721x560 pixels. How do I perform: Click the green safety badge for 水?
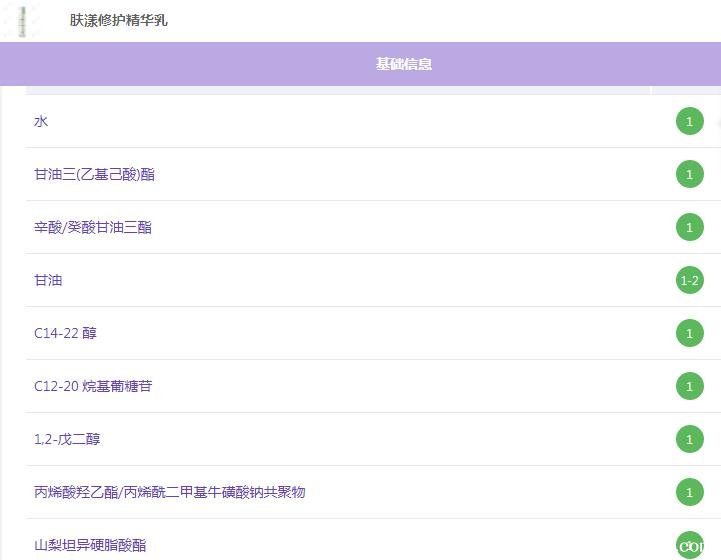click(x=689, y=122)
